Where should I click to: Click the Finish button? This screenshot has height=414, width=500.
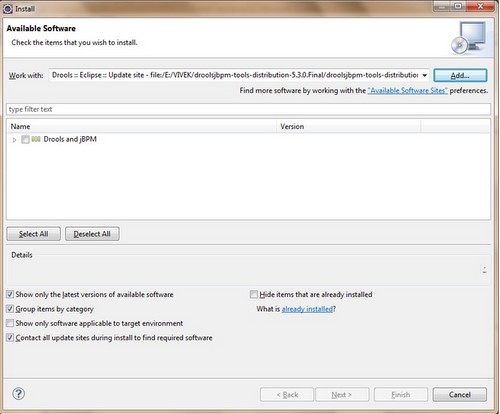(401, 395)
